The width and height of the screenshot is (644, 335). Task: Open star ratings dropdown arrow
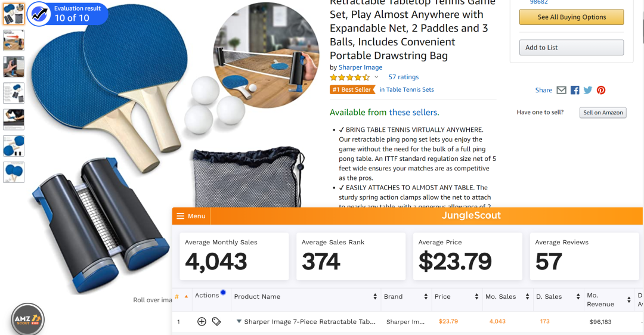(x=376, y=77)
